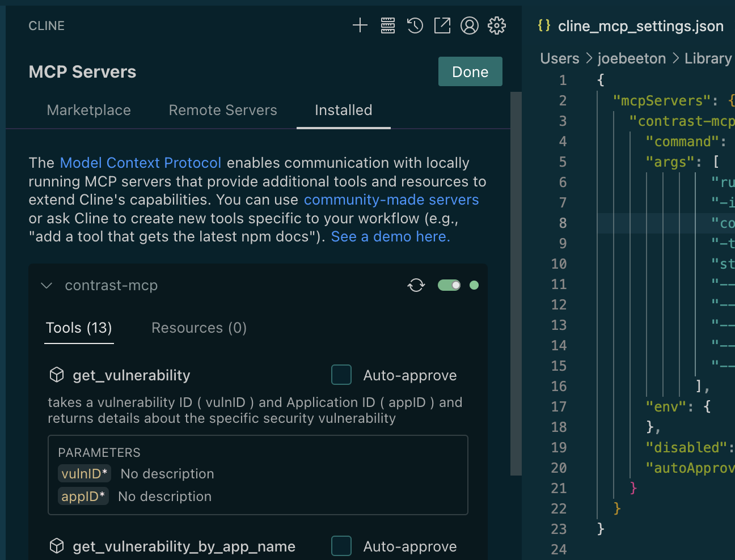Open the community-made servers link
Viewport: 735px width, 560px height.
tap(391, 200)
